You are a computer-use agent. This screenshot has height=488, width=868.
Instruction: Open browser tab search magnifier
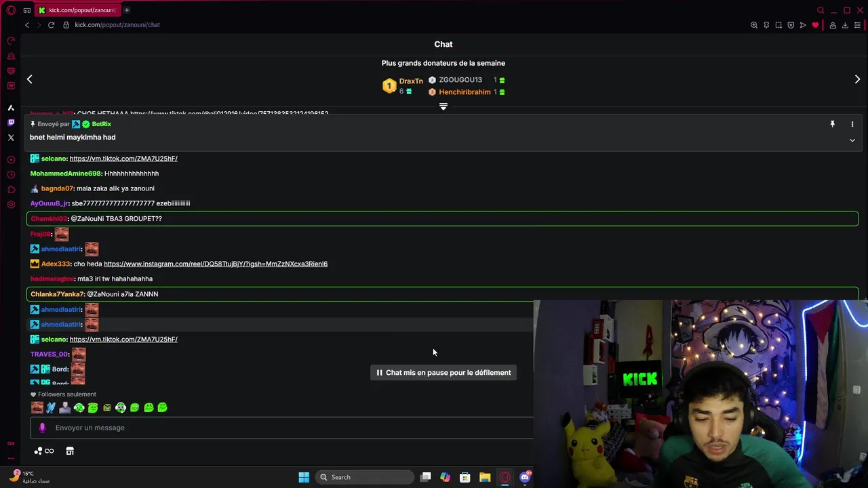coord(821,10)
